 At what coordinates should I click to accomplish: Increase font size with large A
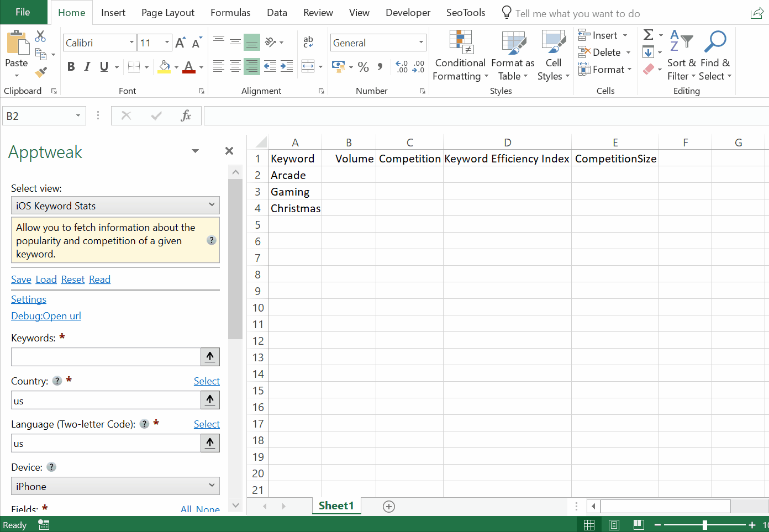(x=180, y=43)
